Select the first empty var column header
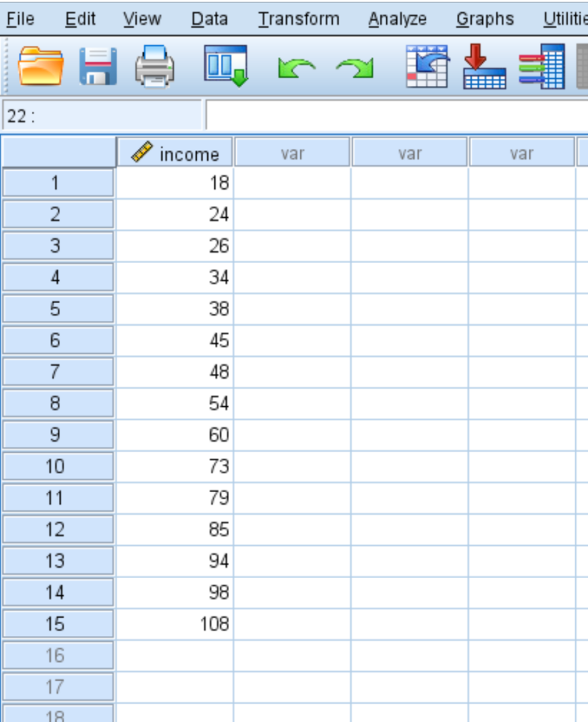The height and width of the screenshot is (722, 588). point(292,152)
